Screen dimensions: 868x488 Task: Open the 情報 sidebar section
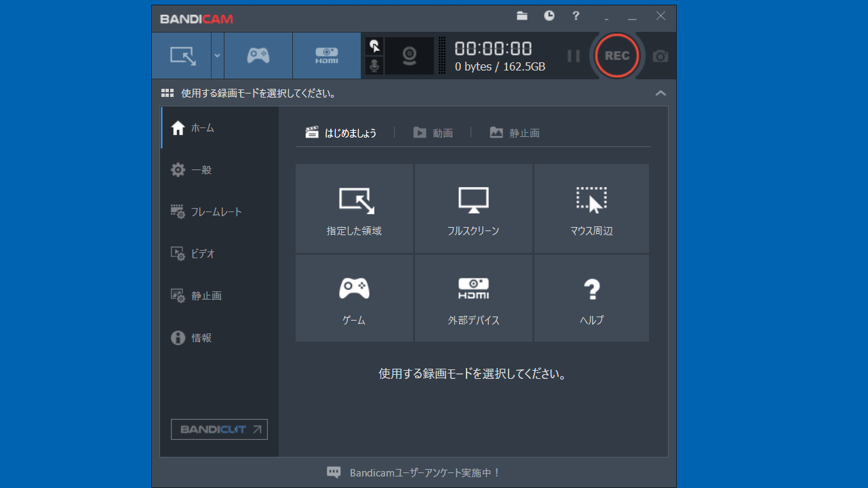click(220, 338)
